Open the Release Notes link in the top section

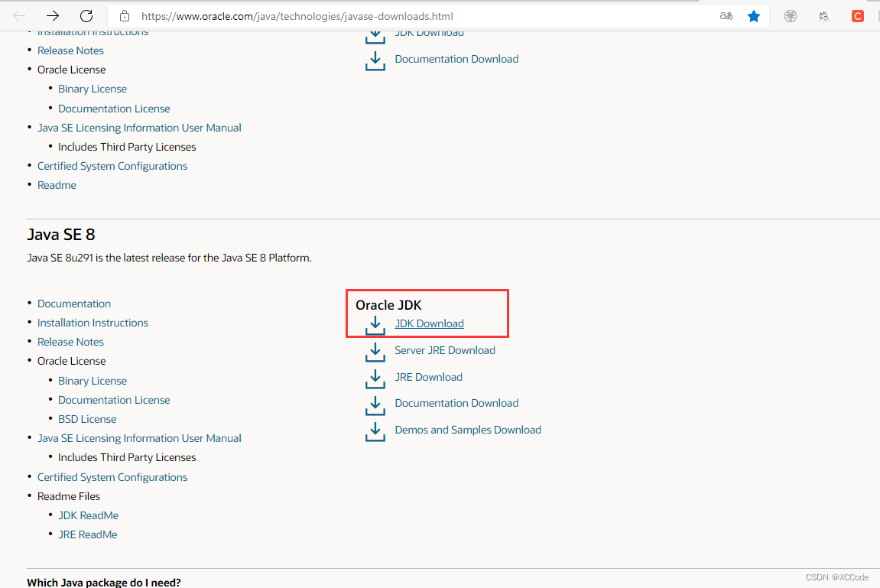coord(70,50)
